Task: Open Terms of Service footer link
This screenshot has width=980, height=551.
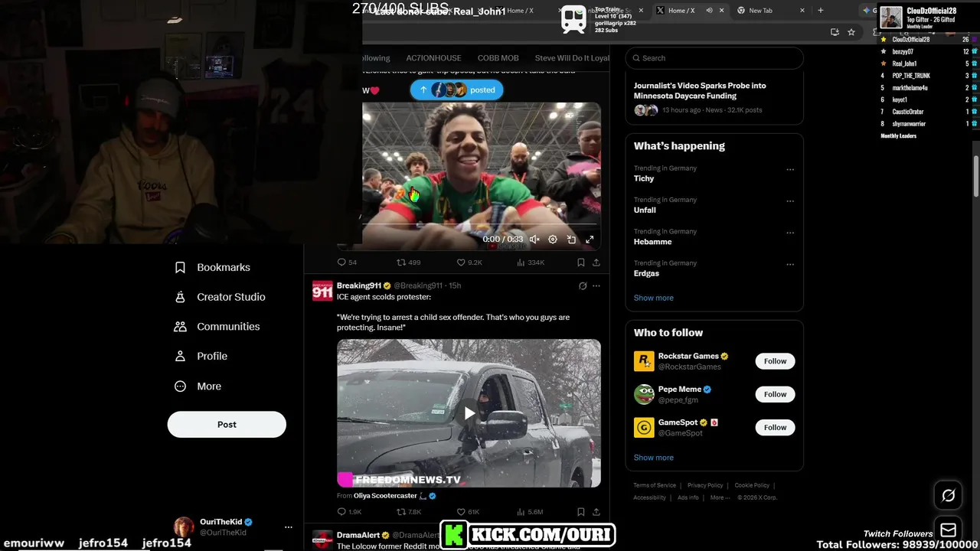Action: click(x=655, y=485)
